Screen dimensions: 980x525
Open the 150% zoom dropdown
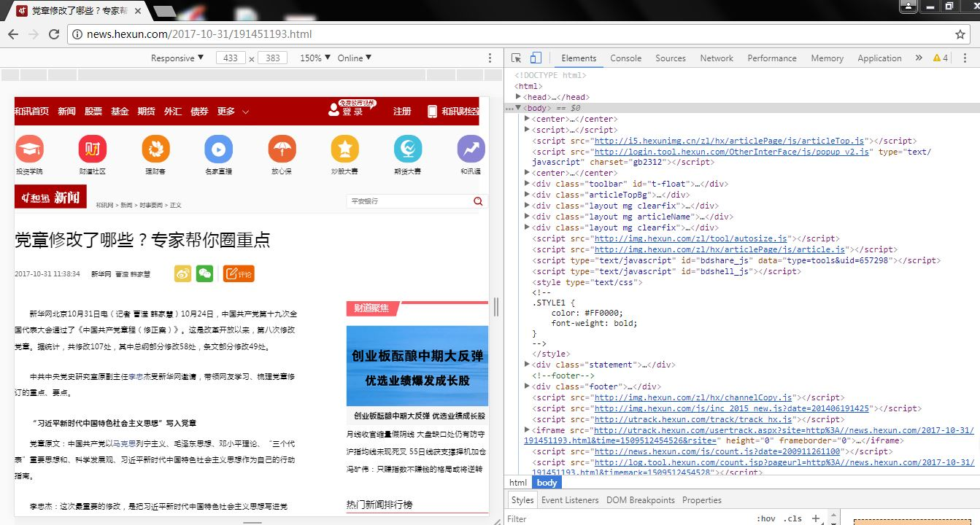(x=315, y=58)
